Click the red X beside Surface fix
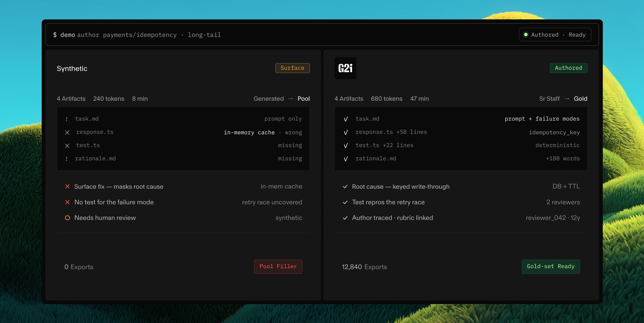This screenshot has width=644, height=323. coord(67,187)
